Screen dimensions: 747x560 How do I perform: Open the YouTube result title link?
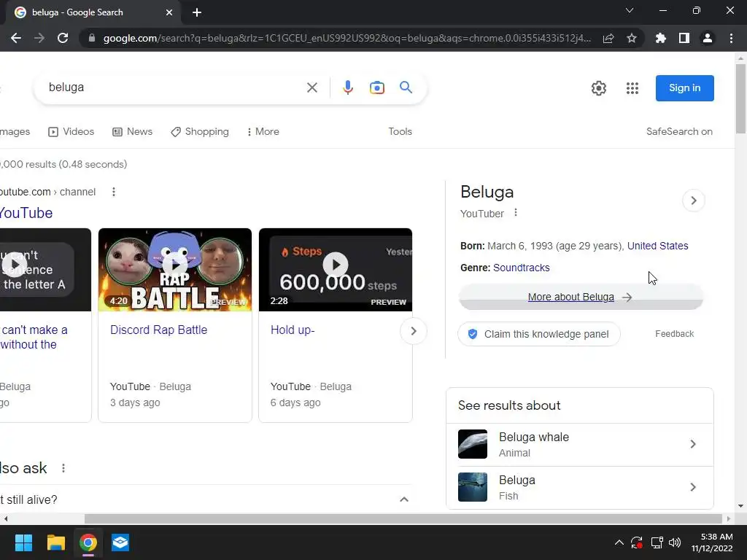tap(26, 213)
